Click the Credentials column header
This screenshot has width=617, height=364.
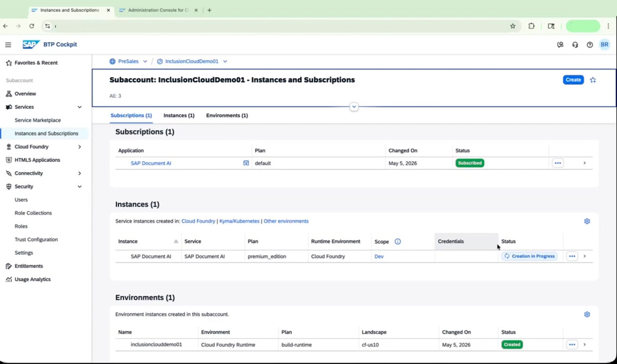point(466,241)
